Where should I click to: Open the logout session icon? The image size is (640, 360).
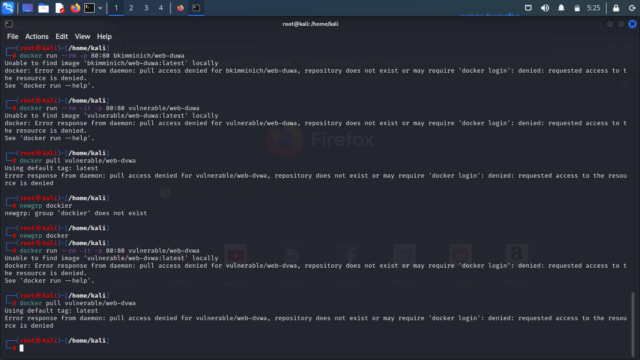click(x=632, y=8)
